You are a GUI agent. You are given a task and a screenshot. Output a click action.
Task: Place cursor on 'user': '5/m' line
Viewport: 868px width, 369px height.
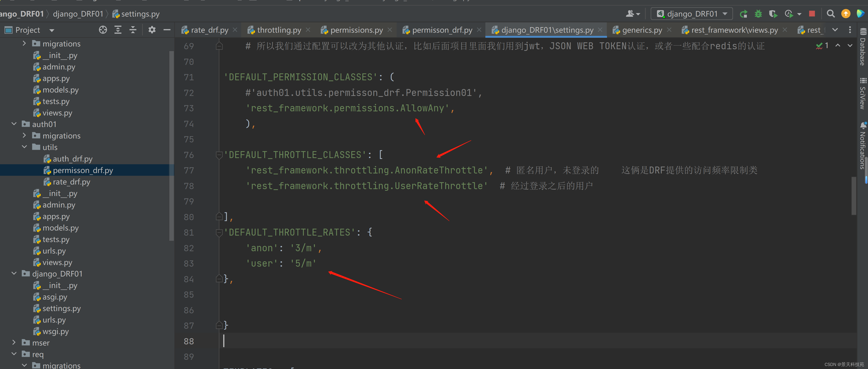281,263
